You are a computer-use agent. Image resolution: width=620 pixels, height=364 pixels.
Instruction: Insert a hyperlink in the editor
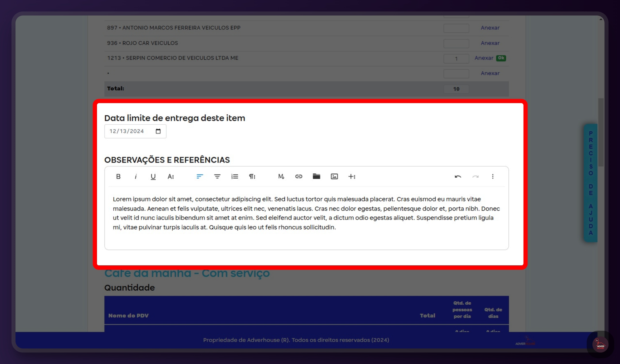click(x=298, y=176)
